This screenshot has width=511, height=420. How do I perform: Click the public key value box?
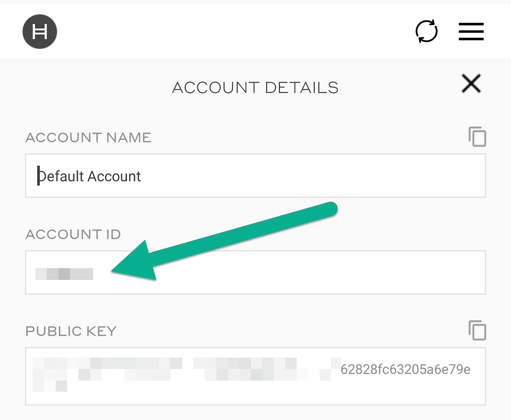(255, 376)
